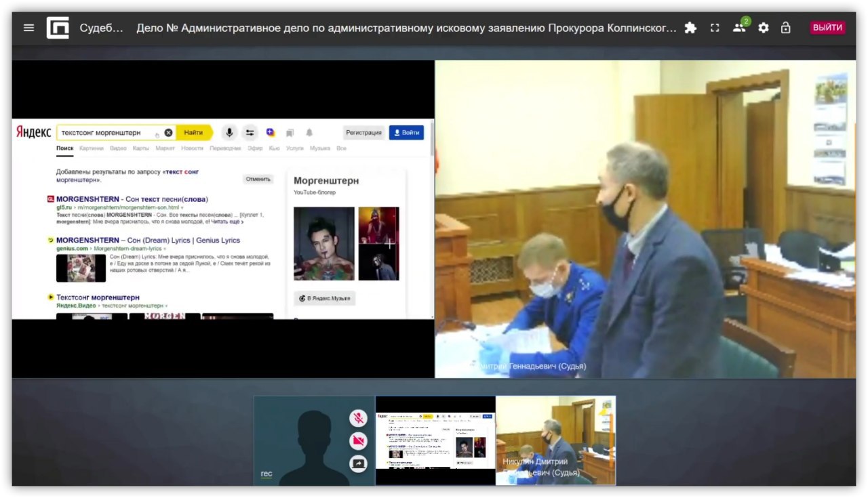
Task: Leave the conference with ВЫЙТИ button
Action: point(828,28)
